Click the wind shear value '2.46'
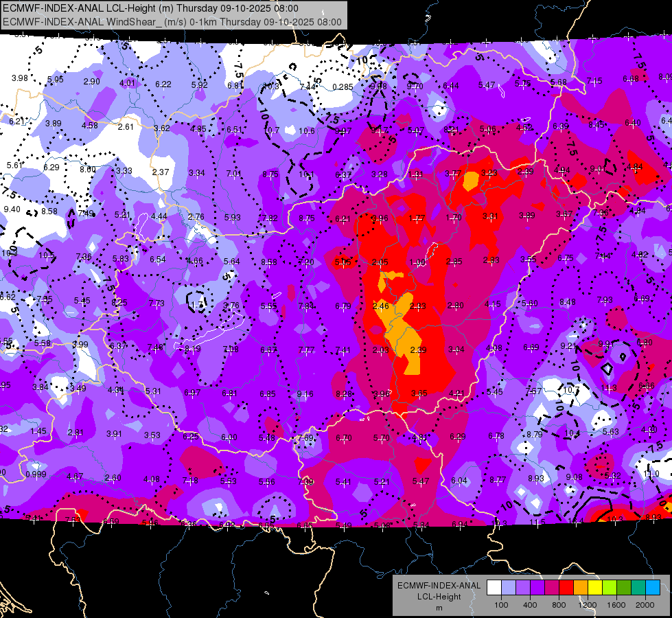 point(380,306)
